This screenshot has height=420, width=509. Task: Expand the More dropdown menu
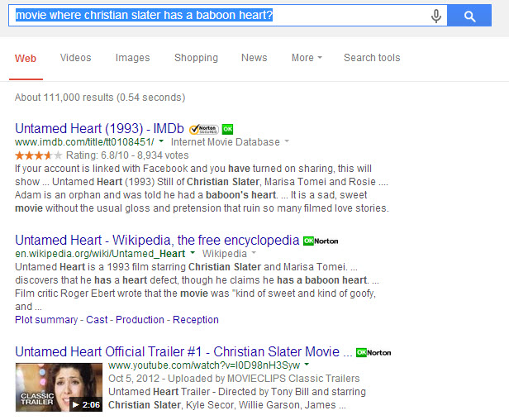point(307,58)
